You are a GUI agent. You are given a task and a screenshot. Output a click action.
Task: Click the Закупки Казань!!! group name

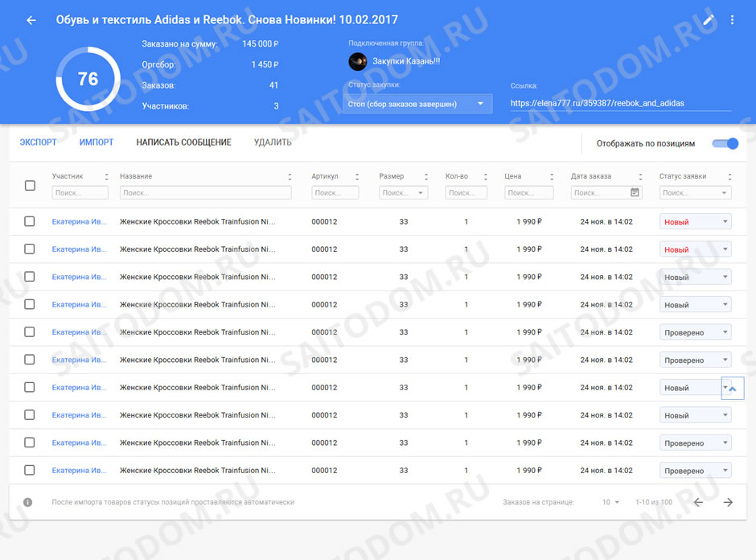click(x=406, y=61)
